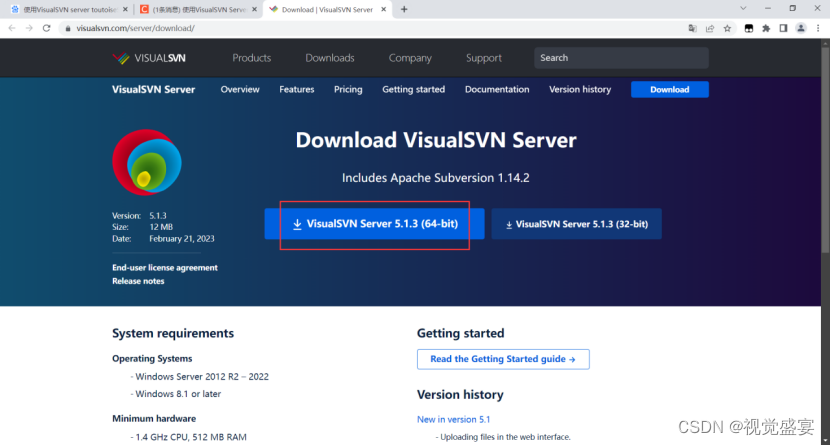Open the Support menu
This screenshot has height=445, width=830.
[484, 58]
